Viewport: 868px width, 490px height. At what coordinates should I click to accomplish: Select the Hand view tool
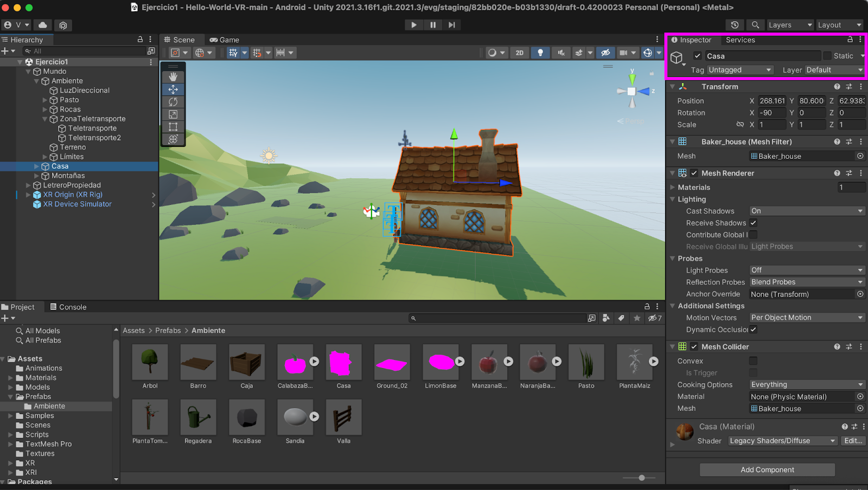173,77
